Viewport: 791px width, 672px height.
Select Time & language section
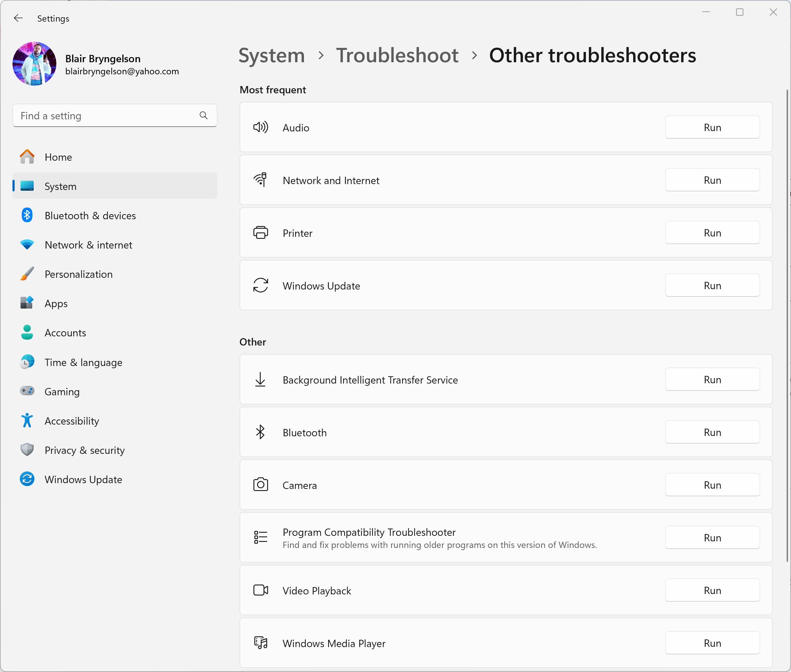click(x=83, y=362)
